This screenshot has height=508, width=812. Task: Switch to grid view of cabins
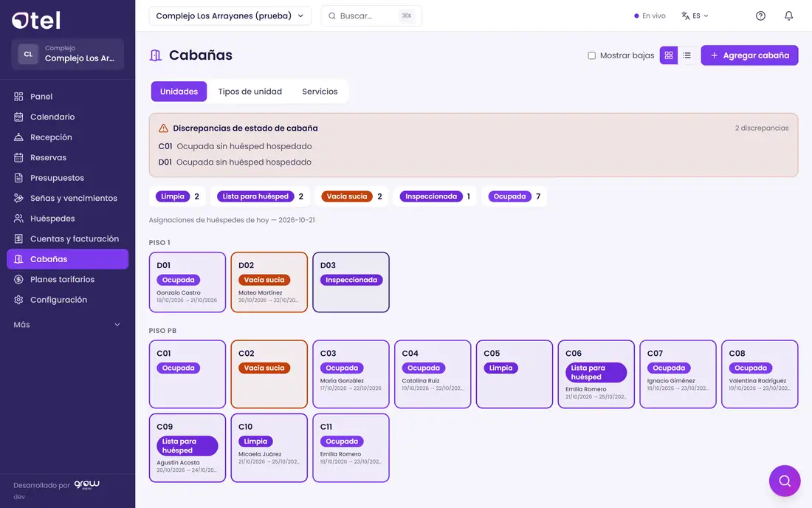pos(669,55)
